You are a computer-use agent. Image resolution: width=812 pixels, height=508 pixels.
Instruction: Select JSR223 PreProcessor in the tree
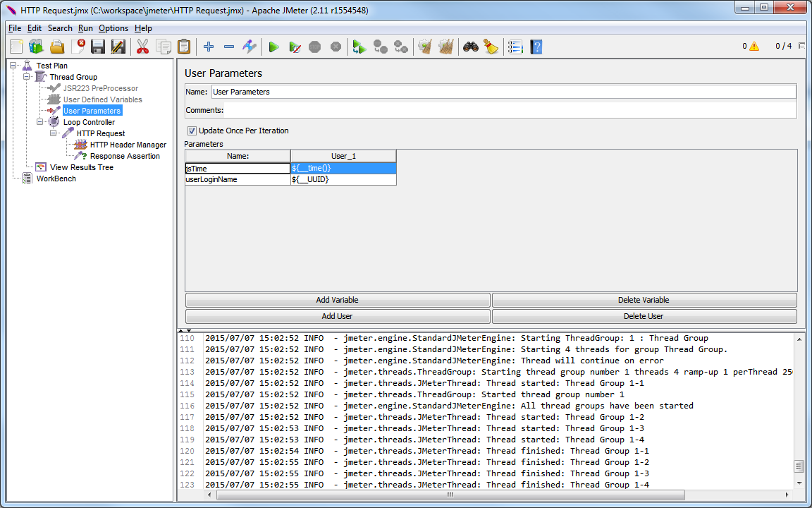click(101, 88)
